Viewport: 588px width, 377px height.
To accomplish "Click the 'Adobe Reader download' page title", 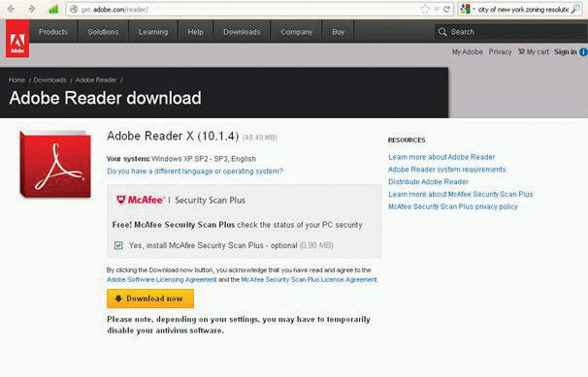I will (105, 98).
